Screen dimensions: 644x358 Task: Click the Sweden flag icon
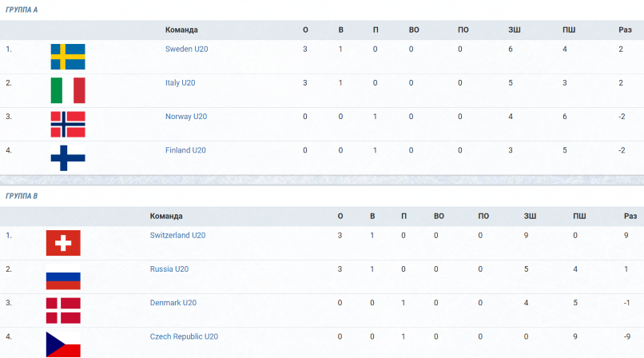[x=68, y=57]
